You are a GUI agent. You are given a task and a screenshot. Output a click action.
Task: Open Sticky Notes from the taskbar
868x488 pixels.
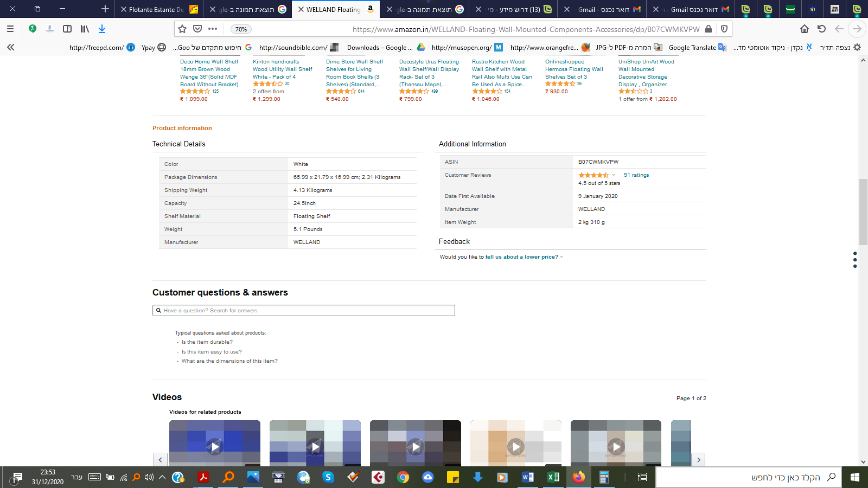(x=452, y=477)
